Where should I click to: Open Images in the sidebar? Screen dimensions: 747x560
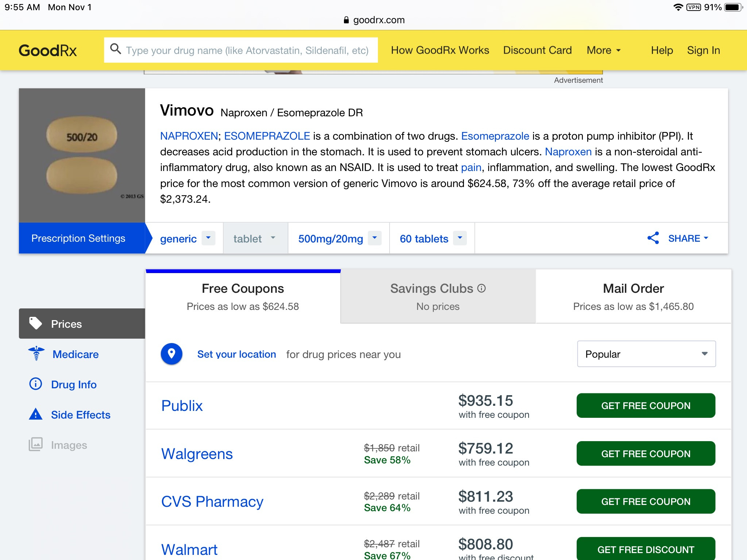point(69,445)
